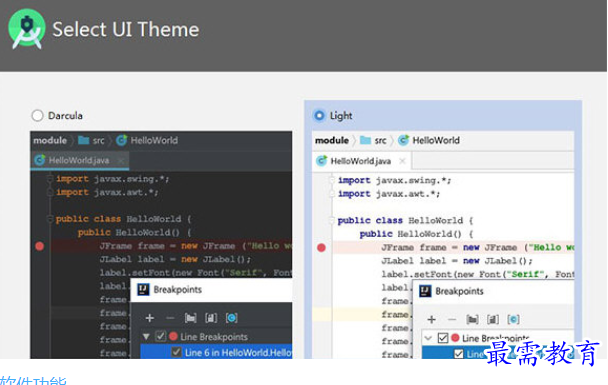
Task: Click the add (+) breakpoint icon in Darcula preview
Action: click(150, 318)
